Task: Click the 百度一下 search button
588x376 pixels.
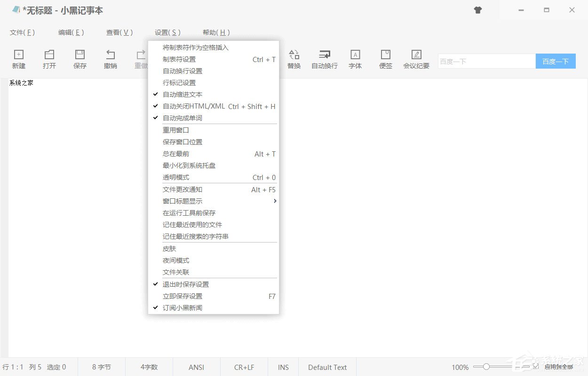Action: 556,61
